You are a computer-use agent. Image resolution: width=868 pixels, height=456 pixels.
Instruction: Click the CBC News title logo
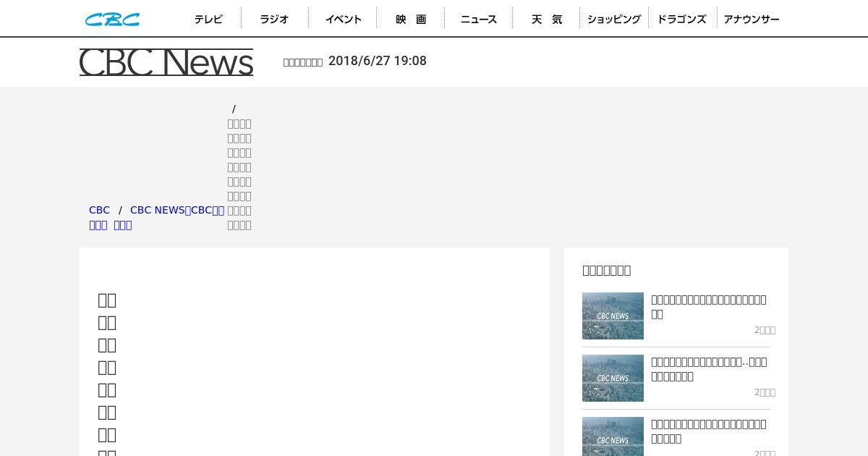coord(166,62)
